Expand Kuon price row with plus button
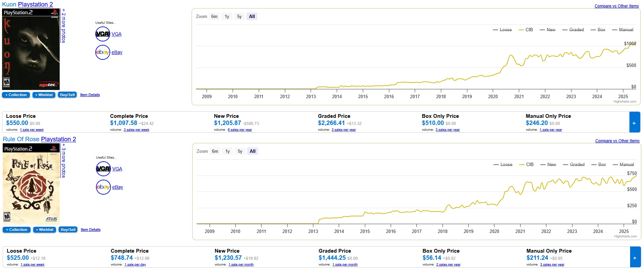The height and width of the screenshot is (272, 644). click(634, 122)
